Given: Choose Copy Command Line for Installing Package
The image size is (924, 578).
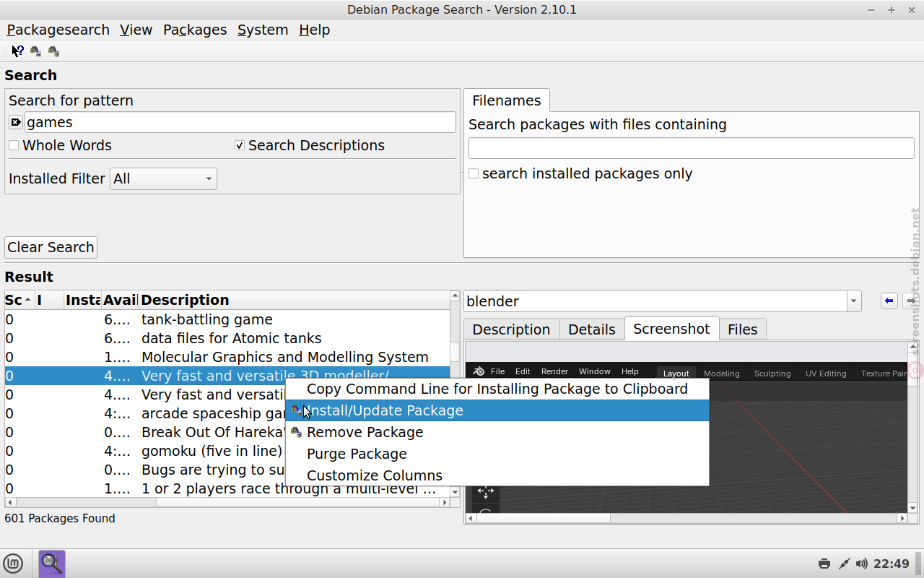Looking at the screenshot, I should point(497,389).
